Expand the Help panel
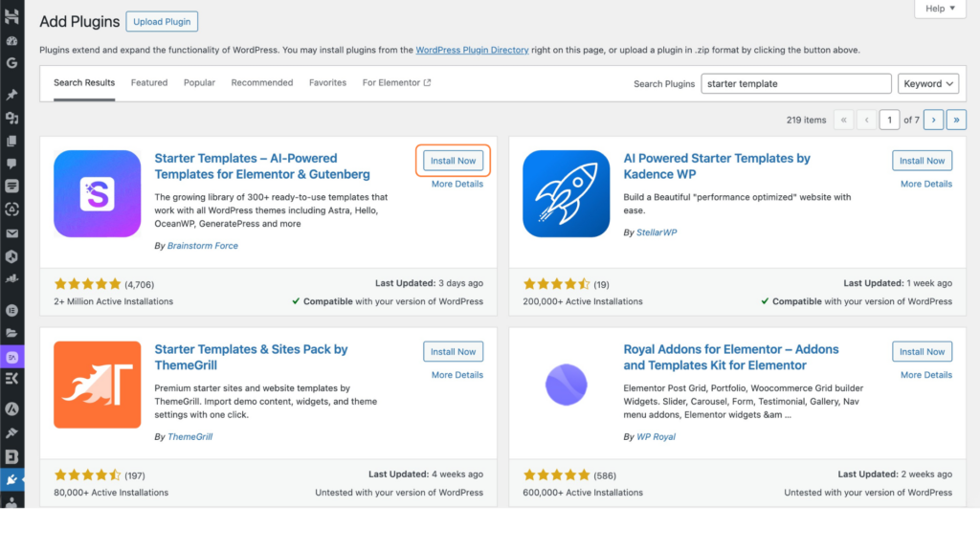980x551 pixels. [941, 9]
